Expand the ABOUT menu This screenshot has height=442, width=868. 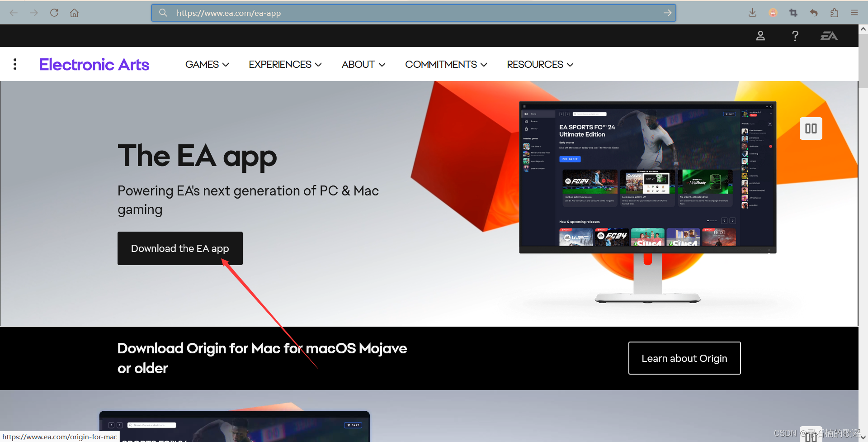tap(363, 65)
